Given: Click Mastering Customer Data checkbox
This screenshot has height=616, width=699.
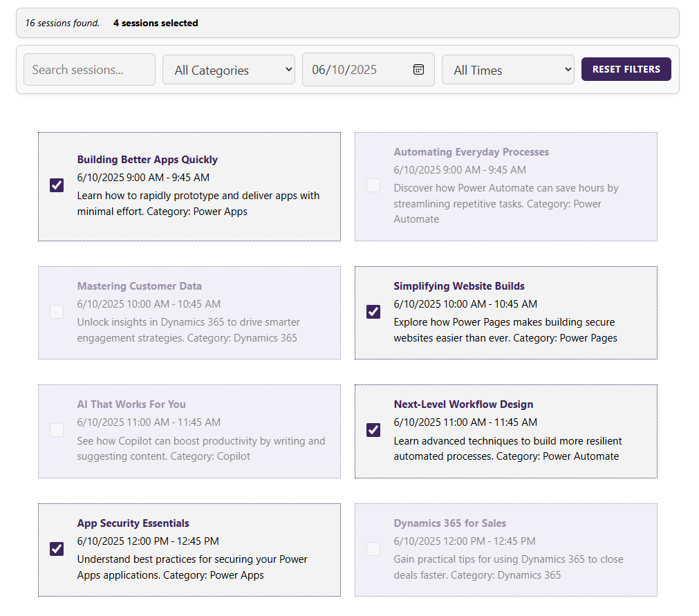Looking at the screenshot, I should (57, 312).
